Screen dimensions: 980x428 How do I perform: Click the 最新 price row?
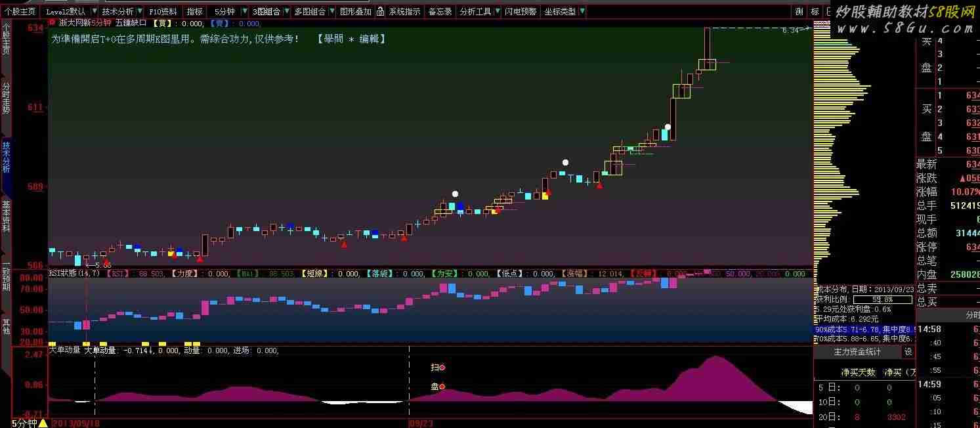pos(948,164)
